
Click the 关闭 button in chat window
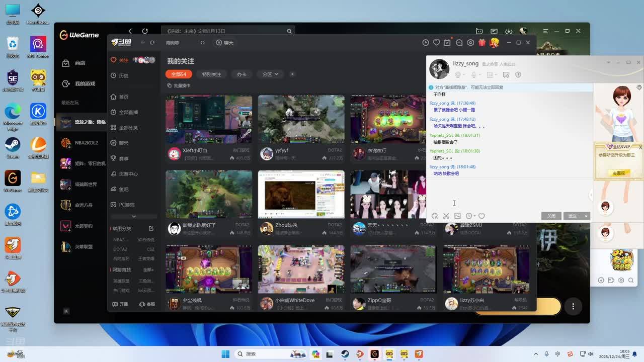click(x=551, y=216)
